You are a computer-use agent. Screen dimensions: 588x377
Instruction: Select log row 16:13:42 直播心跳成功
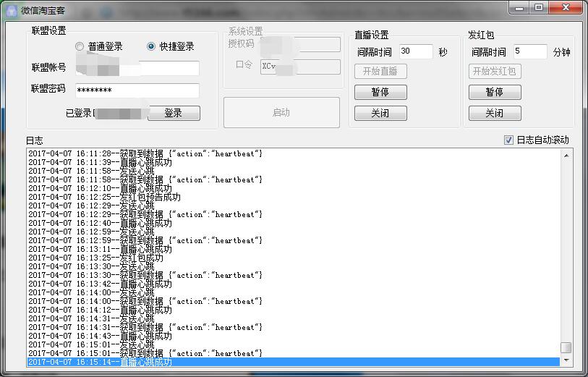coord(293,284)
